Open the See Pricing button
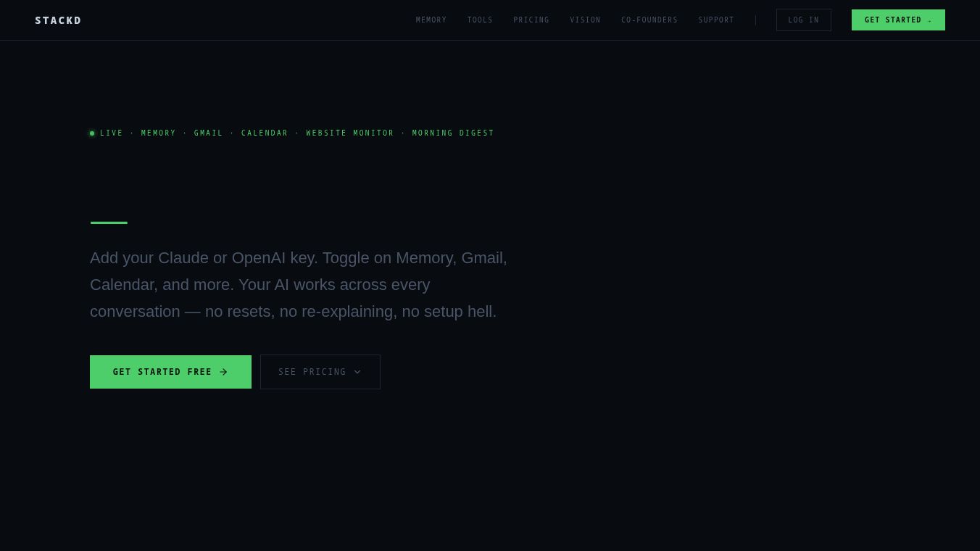The width and height of the screenshot is (980, 551). click(320, 372)
